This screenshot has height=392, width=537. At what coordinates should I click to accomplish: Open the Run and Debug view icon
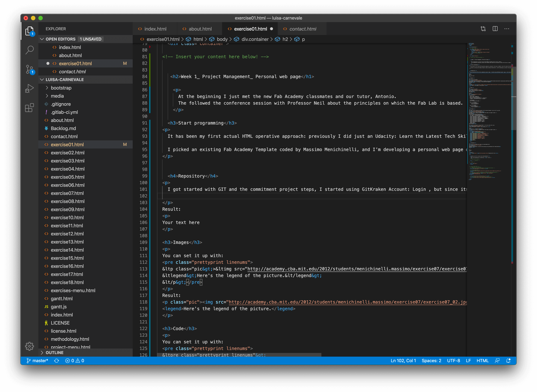(x=29, y=88)
